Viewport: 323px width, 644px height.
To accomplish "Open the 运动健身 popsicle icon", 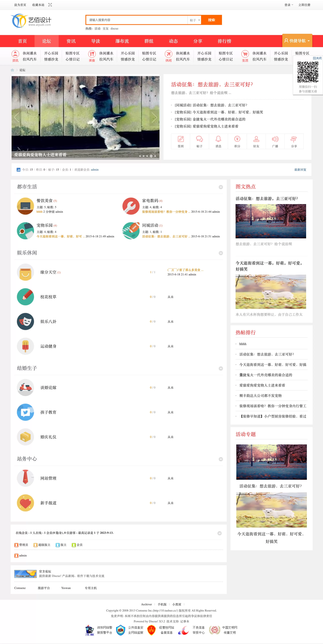I will pos(25,346).
